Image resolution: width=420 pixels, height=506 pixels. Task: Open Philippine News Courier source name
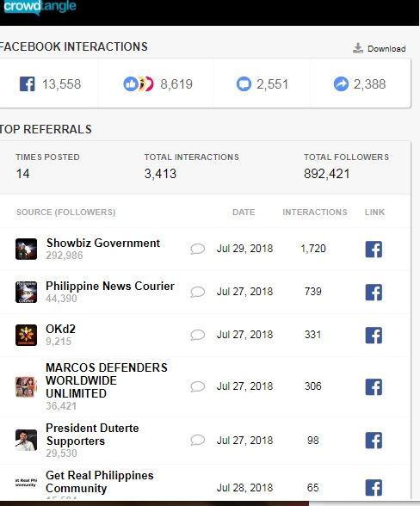110,286
